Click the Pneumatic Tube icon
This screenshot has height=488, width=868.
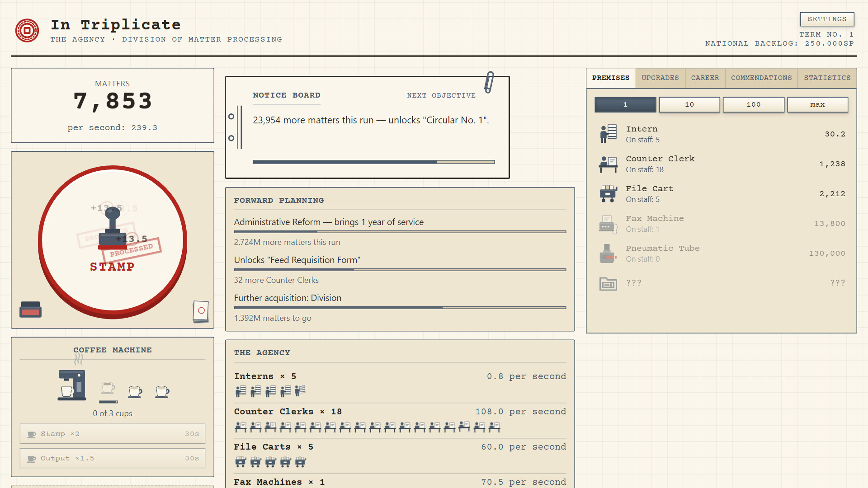click(x=608, y=253)
